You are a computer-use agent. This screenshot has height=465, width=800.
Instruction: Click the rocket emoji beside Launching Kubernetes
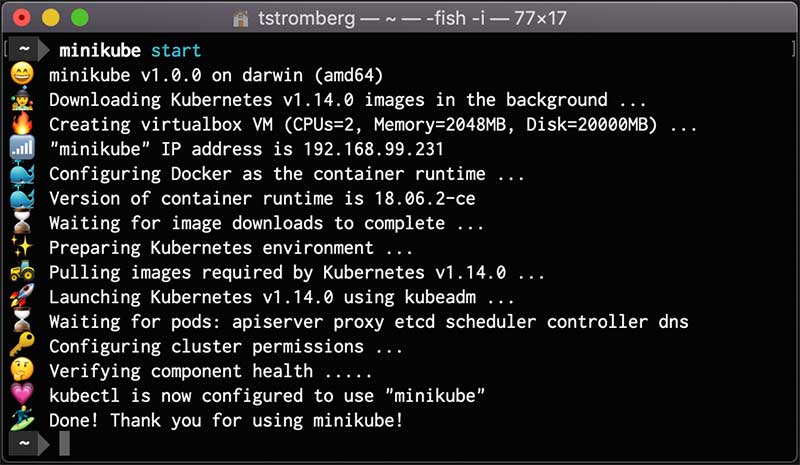[22, 297]
